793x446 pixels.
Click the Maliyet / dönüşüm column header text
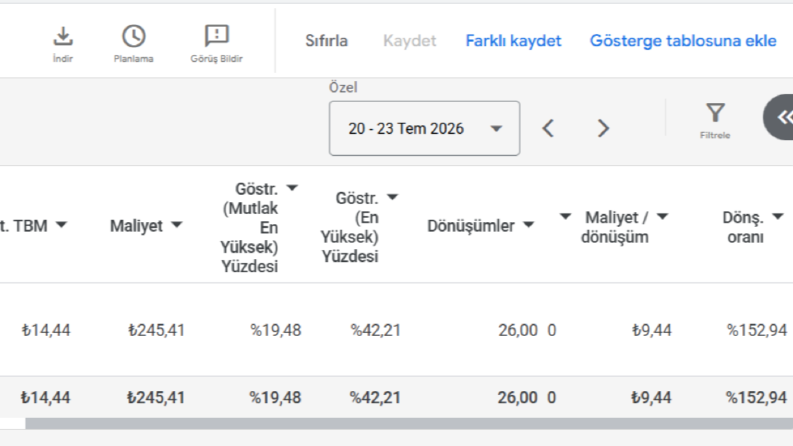tap(614, 227)
